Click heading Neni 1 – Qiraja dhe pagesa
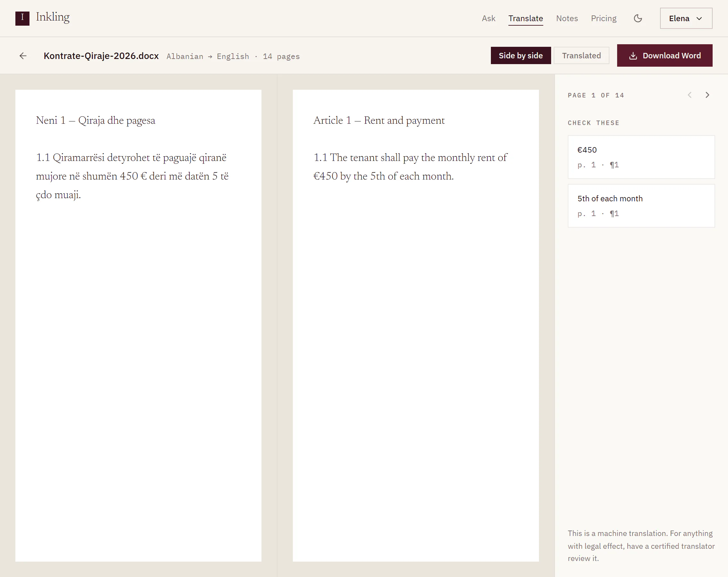Viewport: 728px width, 577px height. pos(95,120)
